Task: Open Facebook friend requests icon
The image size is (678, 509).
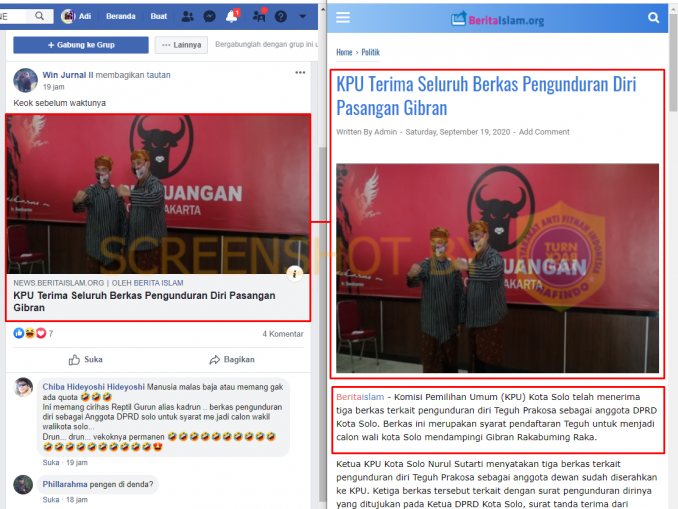Action: [x=188, y=16]
